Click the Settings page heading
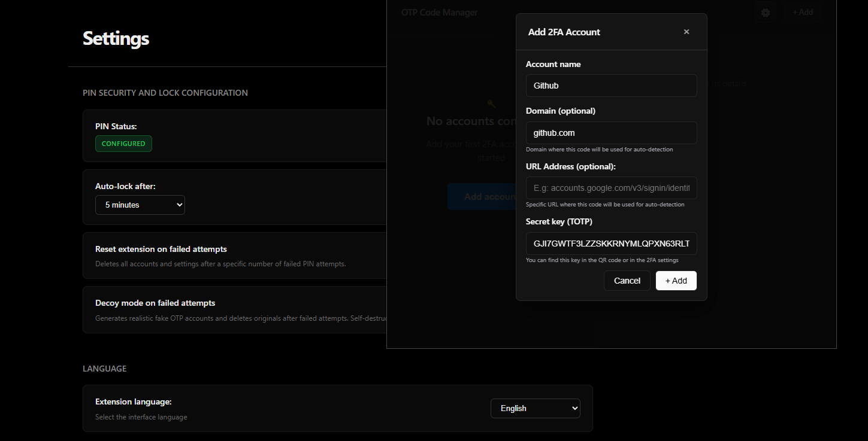868x441 pixels. click(116, 39)
